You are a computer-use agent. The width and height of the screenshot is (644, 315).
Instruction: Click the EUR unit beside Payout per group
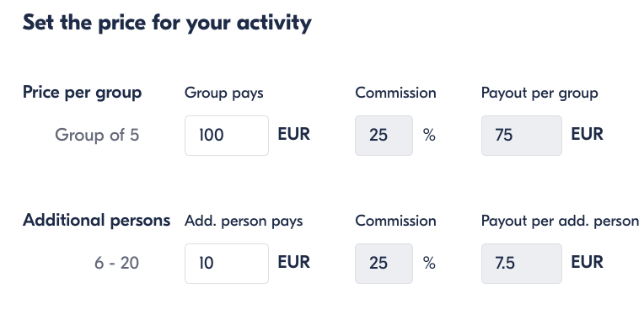pos(587,134)
